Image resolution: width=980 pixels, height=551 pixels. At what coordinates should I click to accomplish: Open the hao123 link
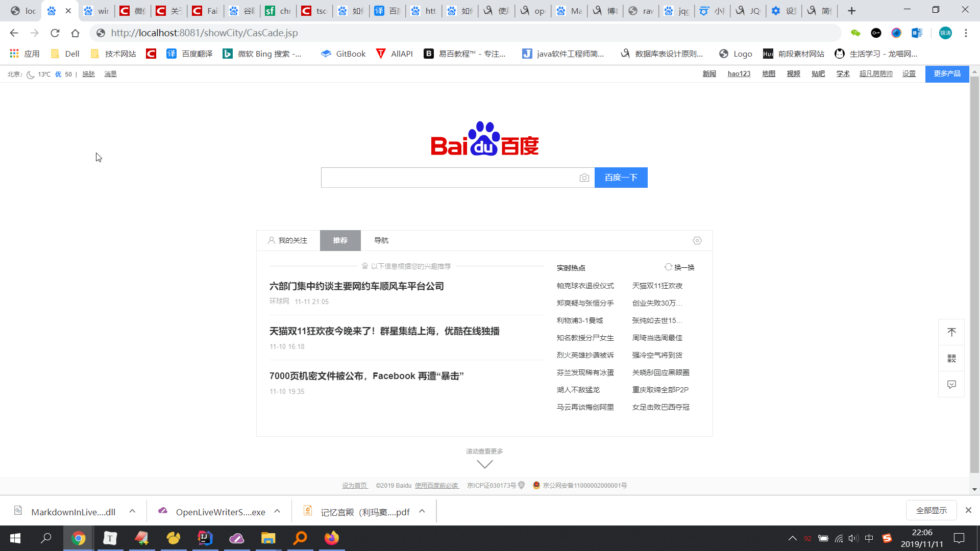click(x=739, y=73)
